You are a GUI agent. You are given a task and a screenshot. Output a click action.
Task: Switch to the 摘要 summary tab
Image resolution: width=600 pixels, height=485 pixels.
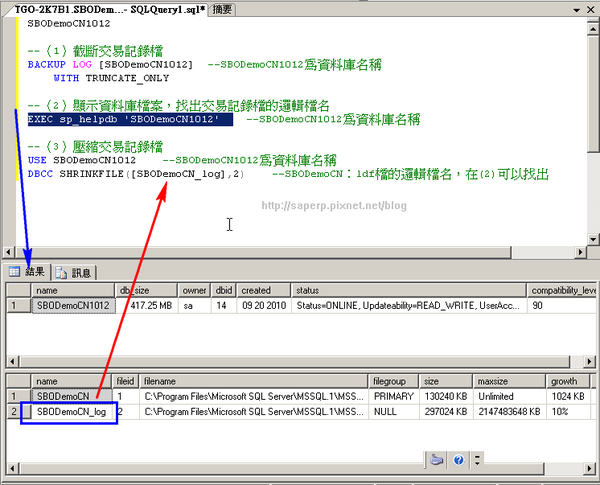tap(222, 10)
